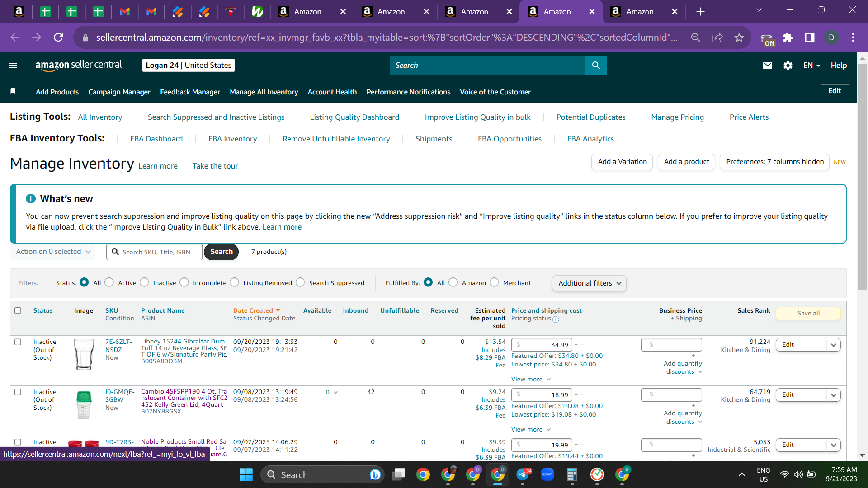Open Account Health menu item
This screenshot has width=868, height=488.
tap(332, 92)
